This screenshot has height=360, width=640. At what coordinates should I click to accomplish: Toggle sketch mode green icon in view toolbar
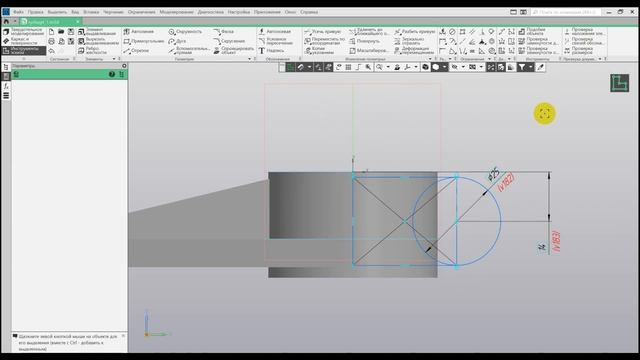point(290,67)
